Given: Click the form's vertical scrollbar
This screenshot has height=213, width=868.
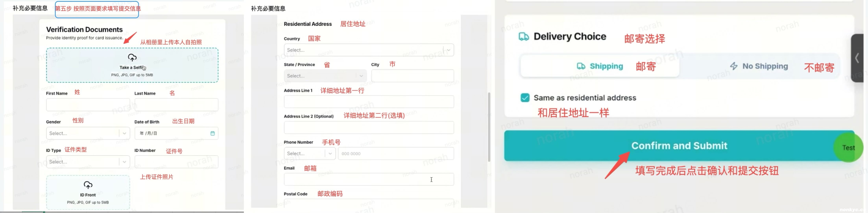Looking at the screenshot, I should [x=489, y=127].
